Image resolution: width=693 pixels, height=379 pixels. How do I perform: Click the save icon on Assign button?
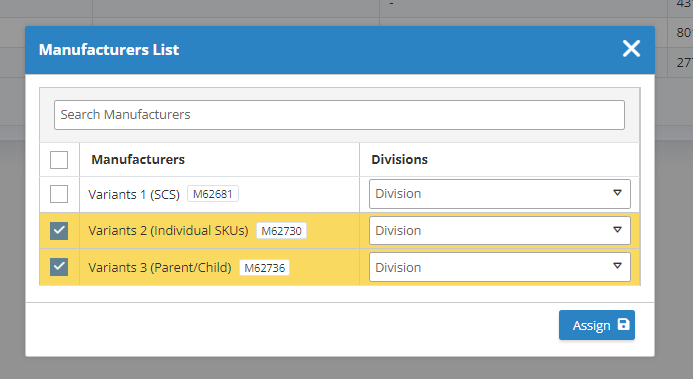[x=623, y=324]
